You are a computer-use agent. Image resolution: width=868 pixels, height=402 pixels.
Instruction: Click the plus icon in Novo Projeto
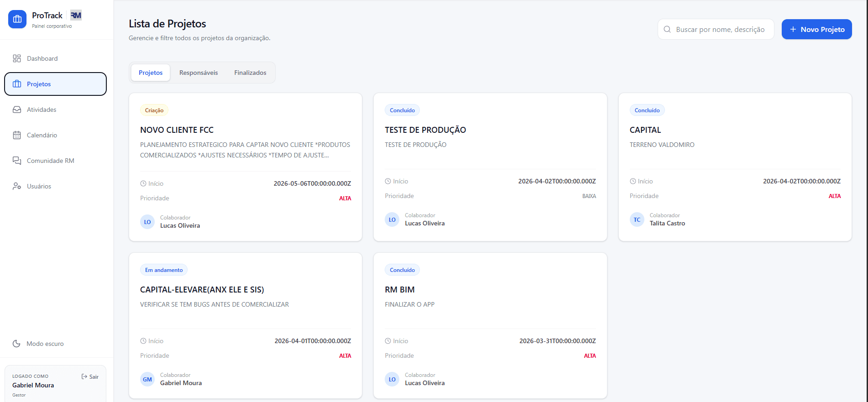point(793,29)
